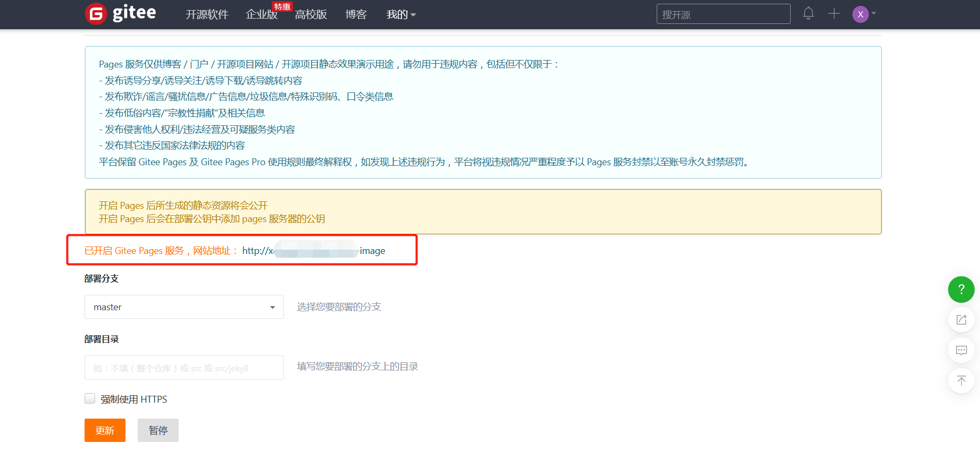Screen dimensions: 980x468
Task: Expand the 我的 dropdown menu
Action: pos(401,15)
